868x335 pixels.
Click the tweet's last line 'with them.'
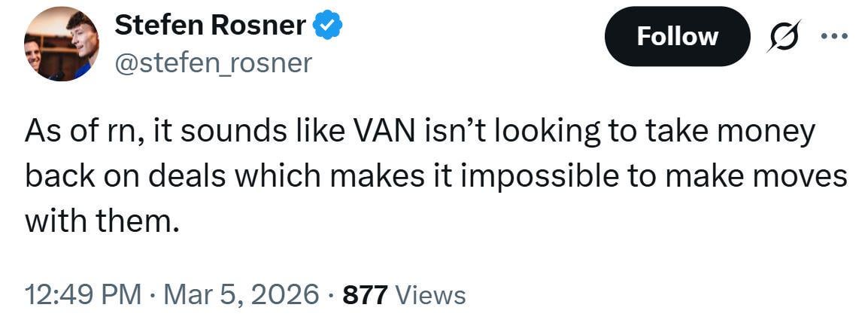(x=103, y=221)
